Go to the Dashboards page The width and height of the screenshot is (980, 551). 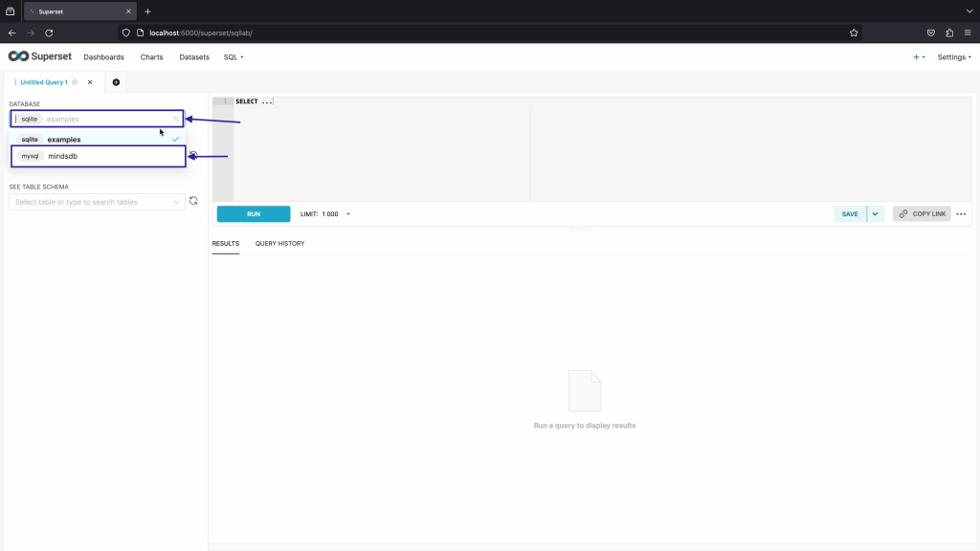click(103, 57)
